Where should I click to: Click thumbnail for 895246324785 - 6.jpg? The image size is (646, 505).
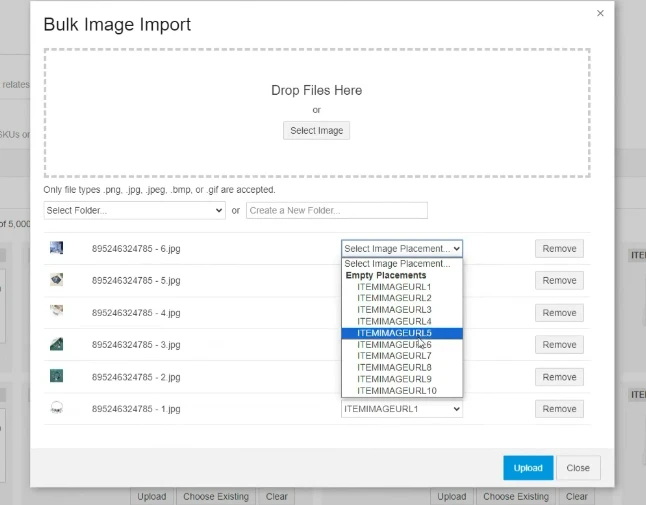tap(57, 248)
